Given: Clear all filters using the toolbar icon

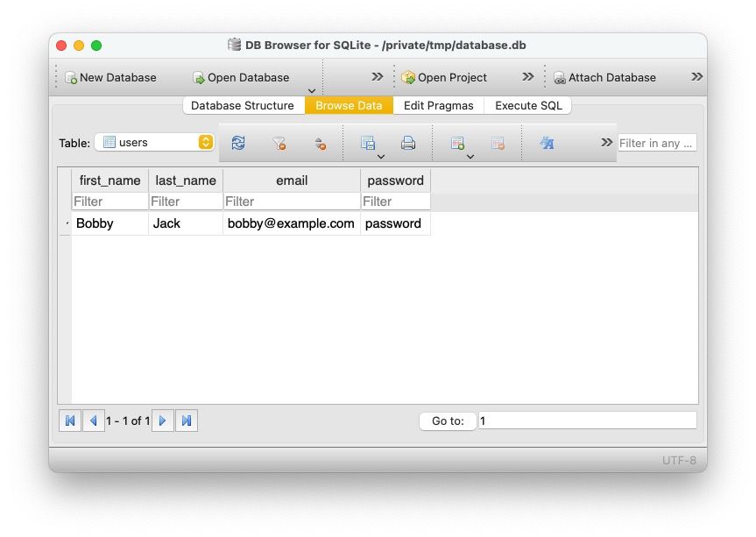Looking at the screenshot, I should pyautogui.click(x=279, y=142).
